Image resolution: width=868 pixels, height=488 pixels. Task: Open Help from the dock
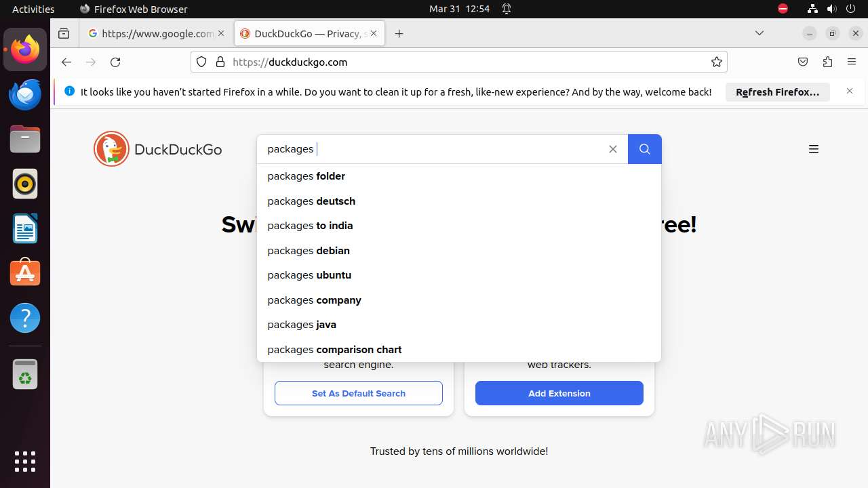tap(25, 318)
